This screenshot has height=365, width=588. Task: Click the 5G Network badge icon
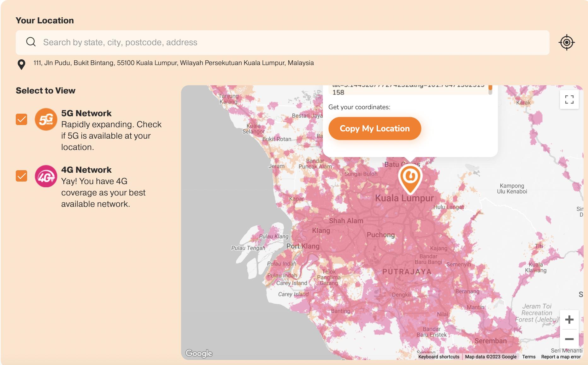point(46,119)
